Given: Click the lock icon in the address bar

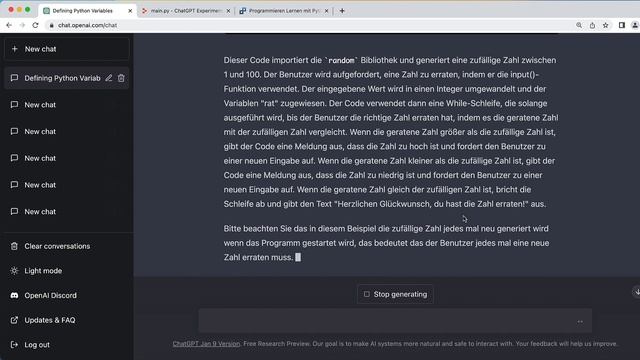Looking at the screenshot, I should click(x=51, y=25).
